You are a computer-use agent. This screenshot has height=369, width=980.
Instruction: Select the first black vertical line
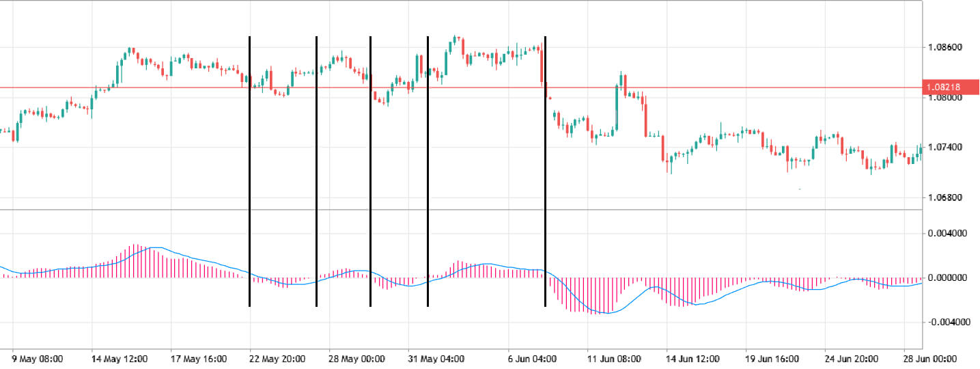(249, 171)
